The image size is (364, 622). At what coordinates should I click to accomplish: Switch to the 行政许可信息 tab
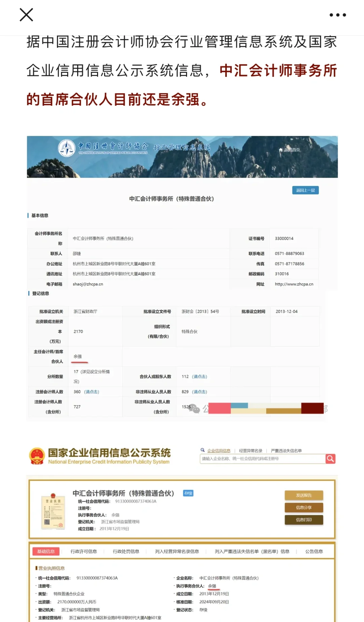tap(84, 552)
